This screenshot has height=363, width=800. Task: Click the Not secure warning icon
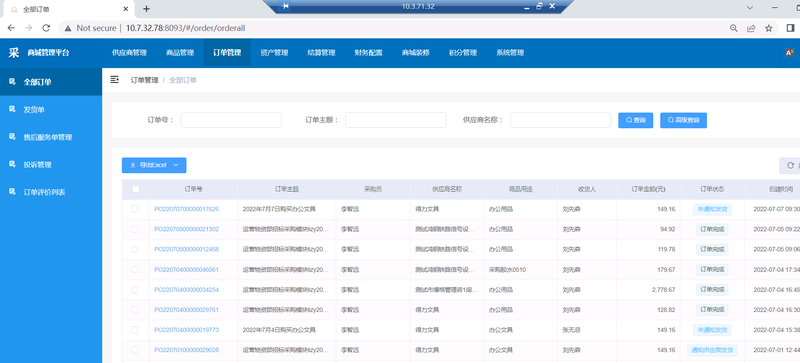coord(68,28)
